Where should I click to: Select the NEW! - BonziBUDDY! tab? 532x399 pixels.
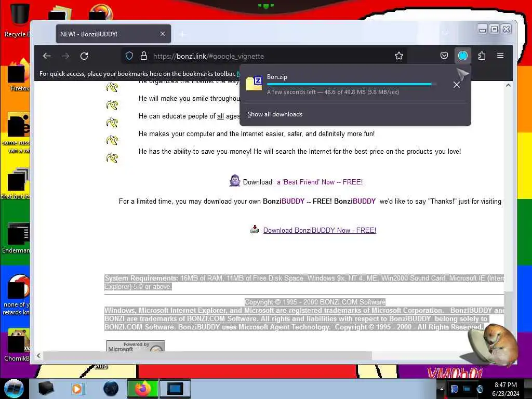(113, 34)
